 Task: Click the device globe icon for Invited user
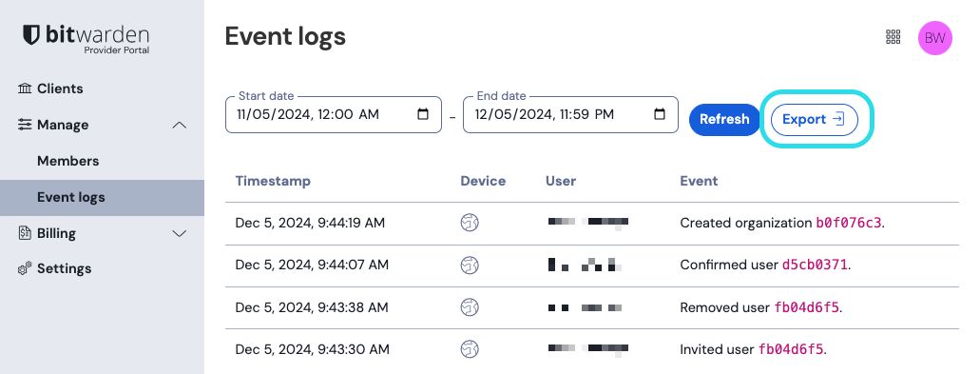pos(470,349)
